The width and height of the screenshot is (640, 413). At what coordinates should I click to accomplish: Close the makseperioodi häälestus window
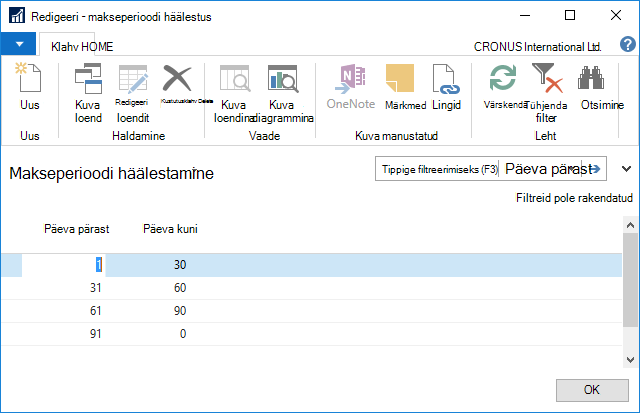[616, 16]
